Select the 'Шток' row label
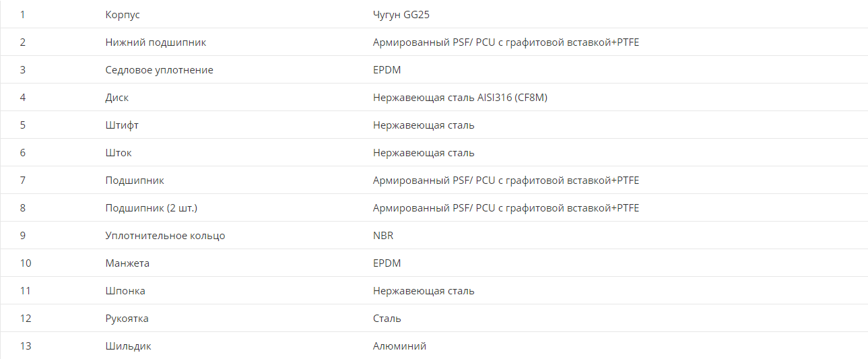Viewport: 868px width, 359px height. point(119,153)
